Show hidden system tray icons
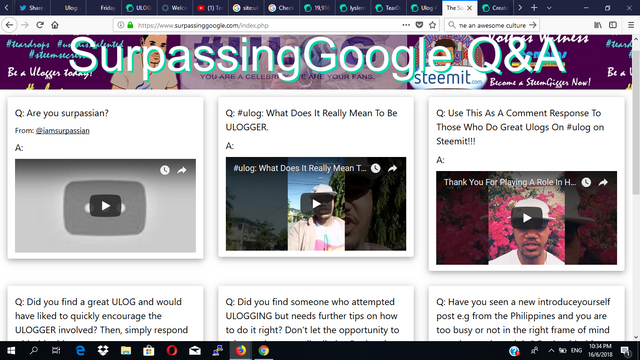The height and width of the screenshot is (360, 640). pos(551,351)
